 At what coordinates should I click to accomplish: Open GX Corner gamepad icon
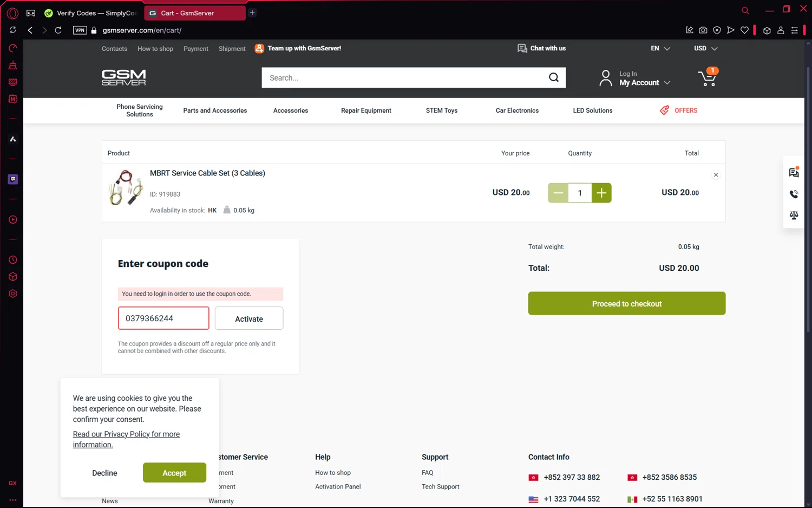pos(31,13)
